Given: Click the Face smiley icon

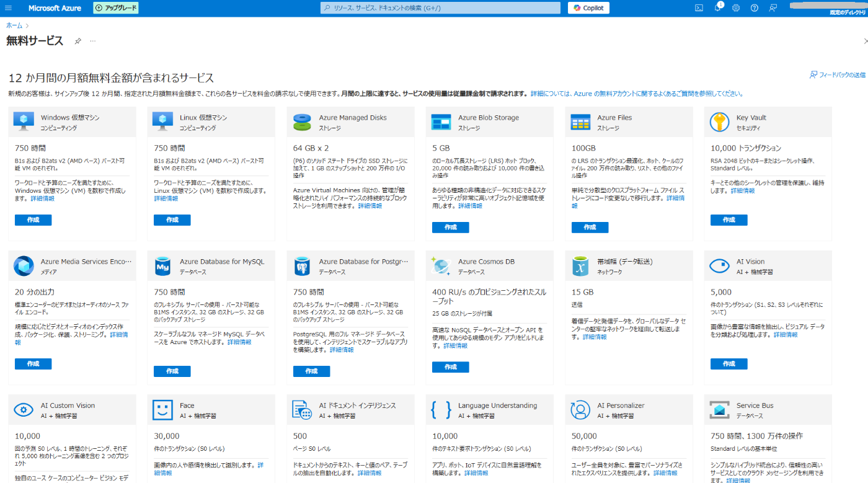Looking at the screenshot, I should 163,410.
